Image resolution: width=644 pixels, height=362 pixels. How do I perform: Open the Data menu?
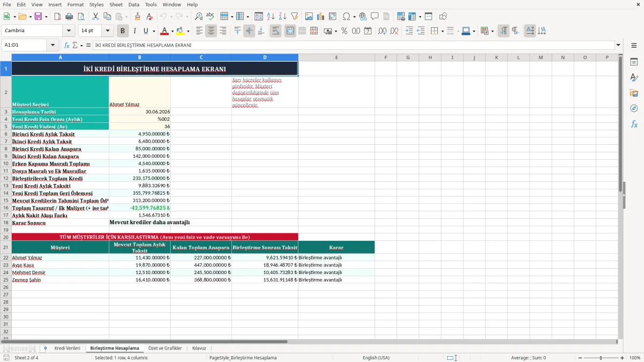pyautogui.click(x=134, y=4)
